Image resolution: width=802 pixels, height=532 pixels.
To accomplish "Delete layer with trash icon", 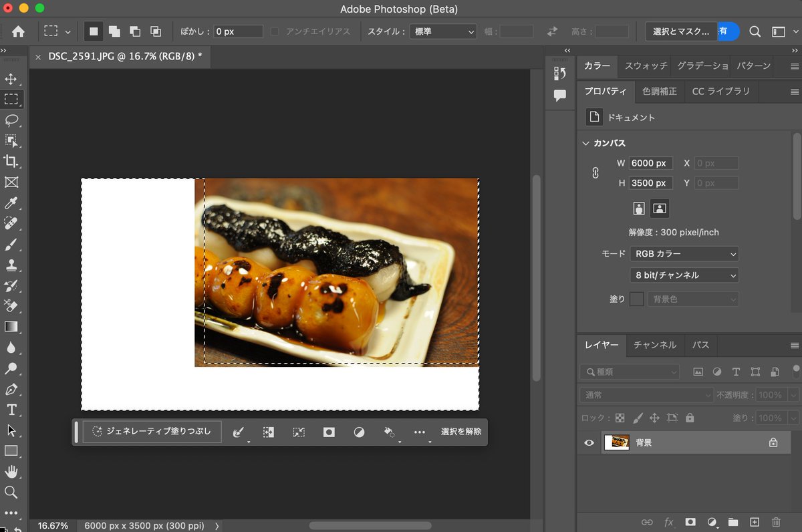I will pos(776,522).
